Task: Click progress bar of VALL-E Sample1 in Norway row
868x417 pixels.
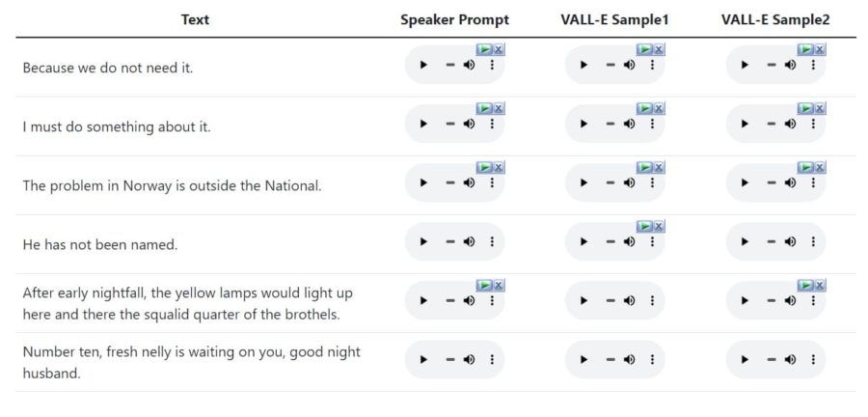Action: pyautogui.click(x=610, y=182)
